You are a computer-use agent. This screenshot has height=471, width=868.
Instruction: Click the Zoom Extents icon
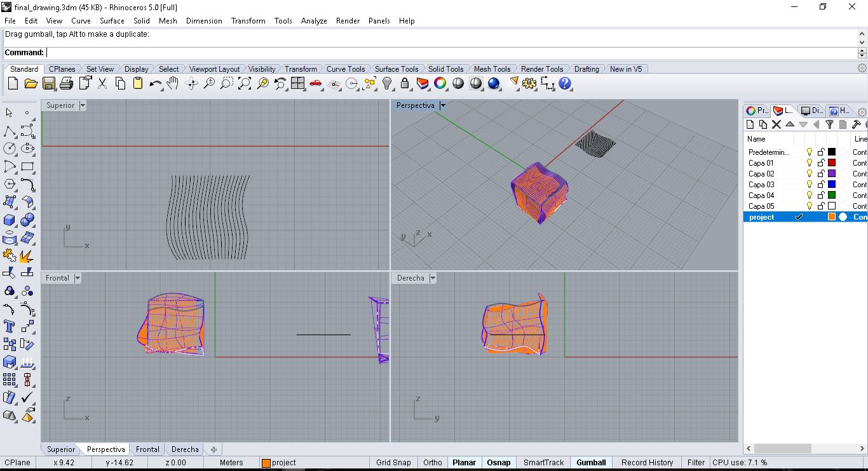(245, 83)
